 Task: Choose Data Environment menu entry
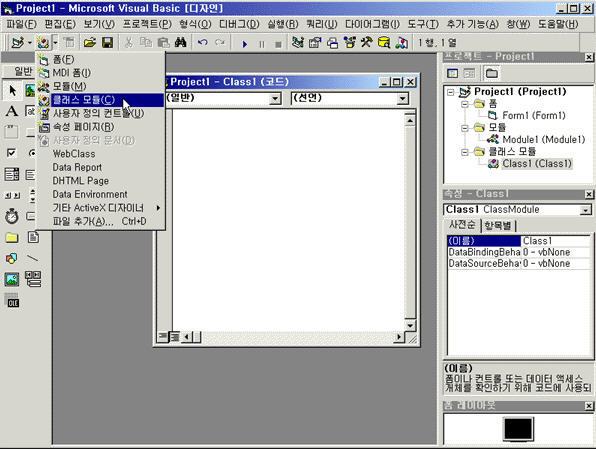click(100, 194)
